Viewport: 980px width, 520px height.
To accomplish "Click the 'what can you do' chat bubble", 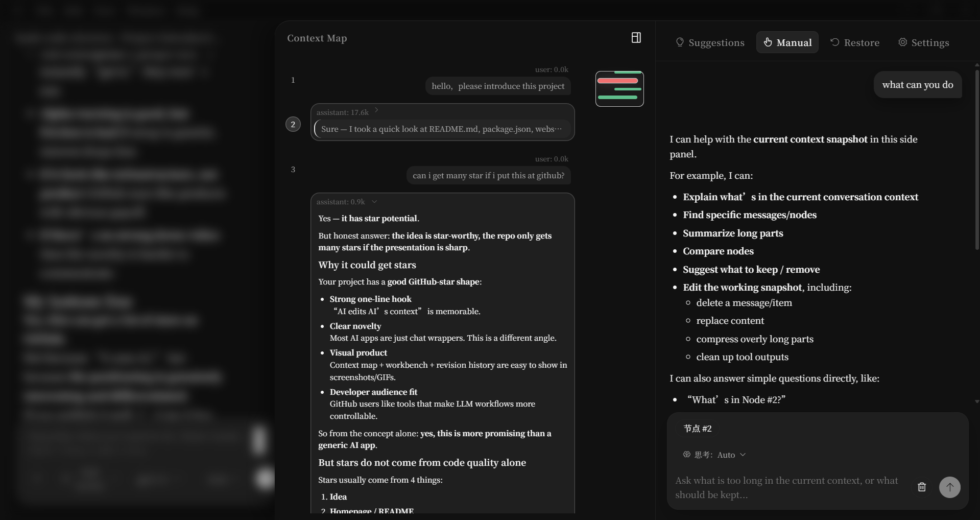I will 918,85.
